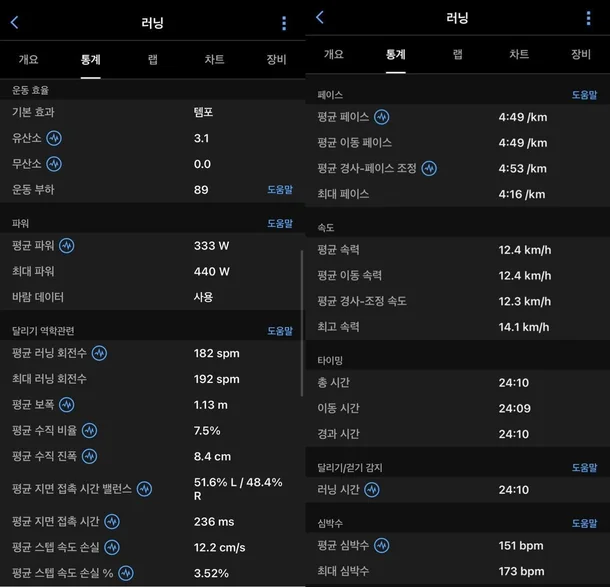
Task: Select the 경과 시간 label
Action: coord(338,434)
